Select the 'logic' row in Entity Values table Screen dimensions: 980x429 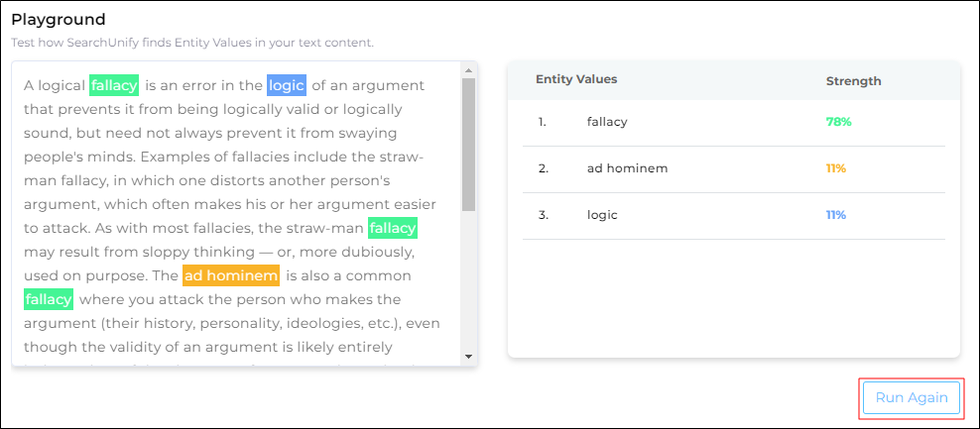click(x=602, y=215)
